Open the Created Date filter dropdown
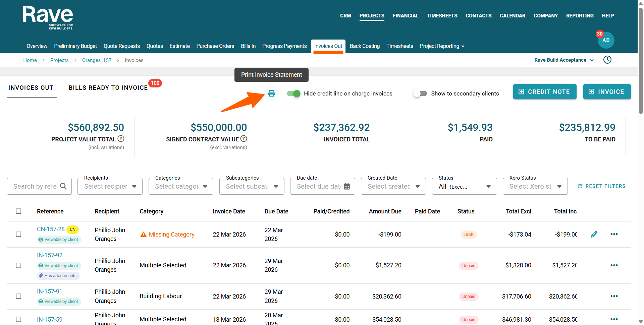The height and width of the screenshot is (325, 644). tap(393, 186)
